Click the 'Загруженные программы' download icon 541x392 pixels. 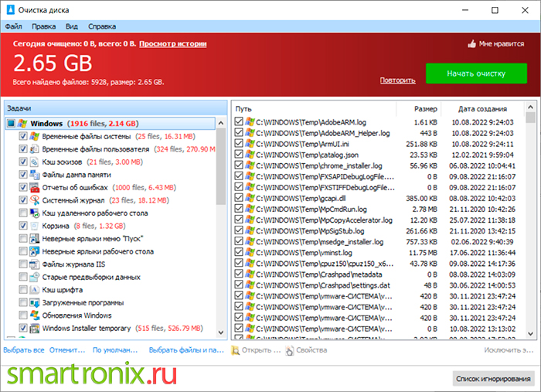click(34, 302)
